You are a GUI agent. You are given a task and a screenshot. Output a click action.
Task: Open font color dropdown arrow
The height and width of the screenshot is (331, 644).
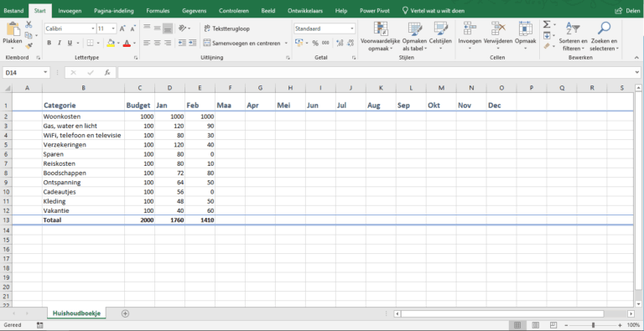point(135,43)
